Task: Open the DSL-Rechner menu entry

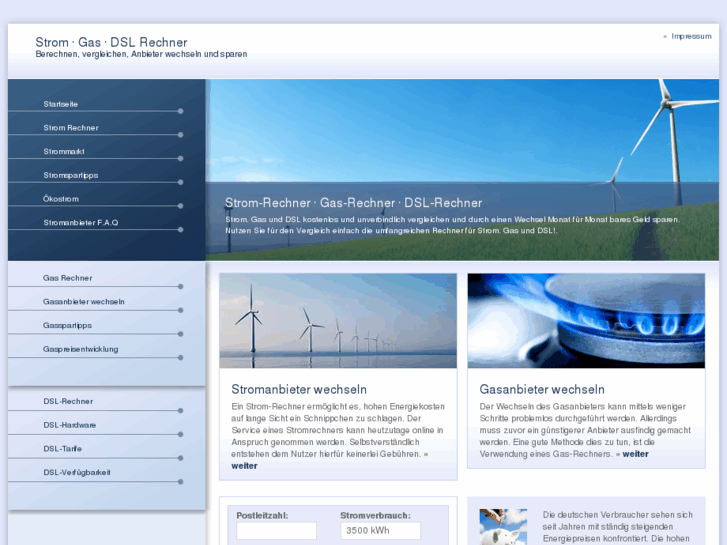Action: 68,401
